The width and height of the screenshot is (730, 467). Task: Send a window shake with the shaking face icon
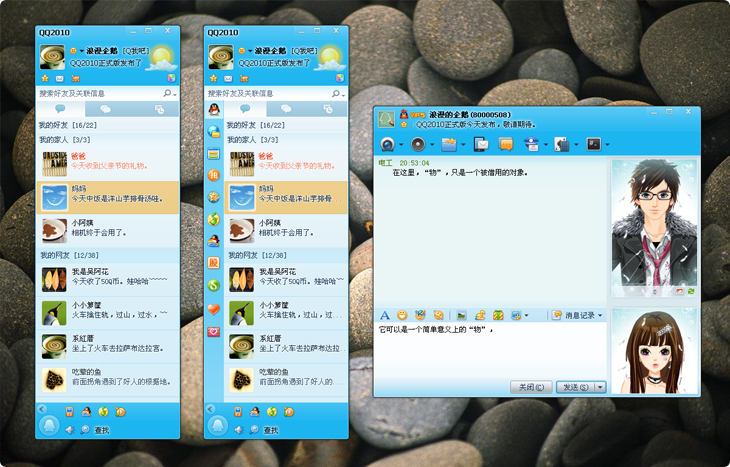438,315
